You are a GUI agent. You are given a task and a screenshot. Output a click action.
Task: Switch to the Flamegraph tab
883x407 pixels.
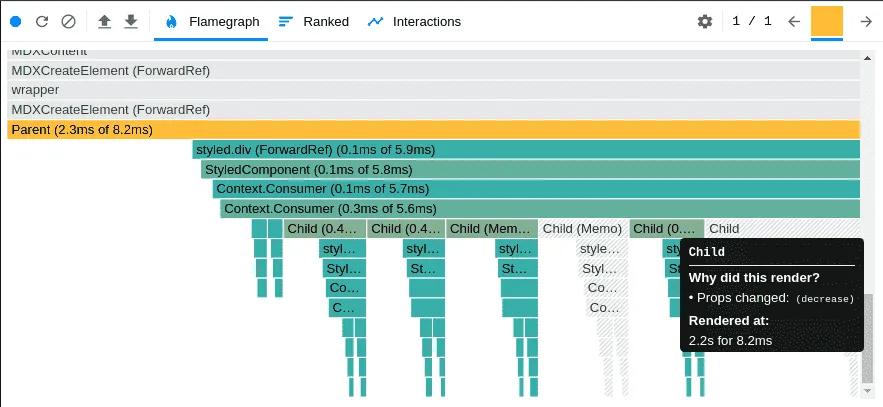pyautogui.click(x=211, y=21)
